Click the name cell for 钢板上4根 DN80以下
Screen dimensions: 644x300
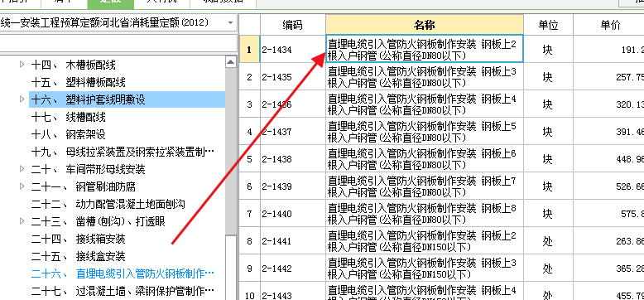click(x=425, y=104)
